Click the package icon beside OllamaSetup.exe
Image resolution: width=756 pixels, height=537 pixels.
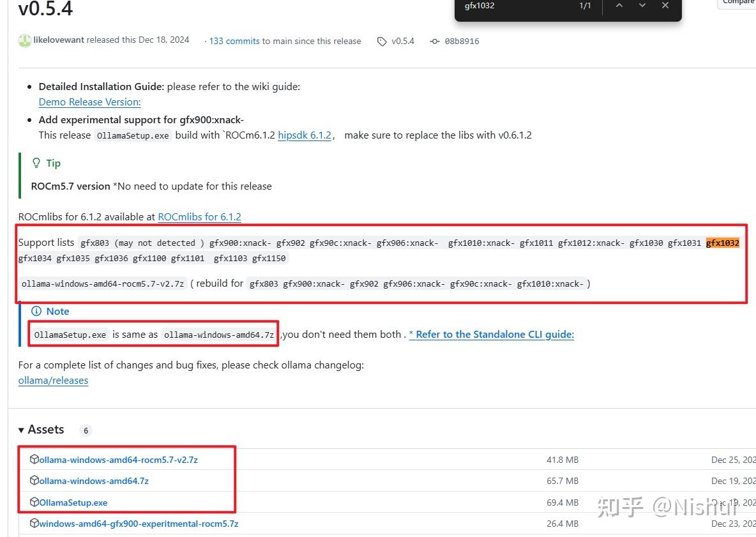click(33, 503)
